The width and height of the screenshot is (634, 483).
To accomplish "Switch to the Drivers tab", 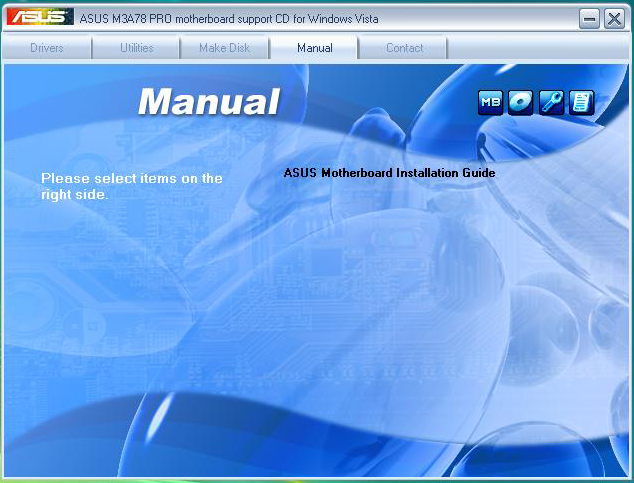I will (47, 48).
